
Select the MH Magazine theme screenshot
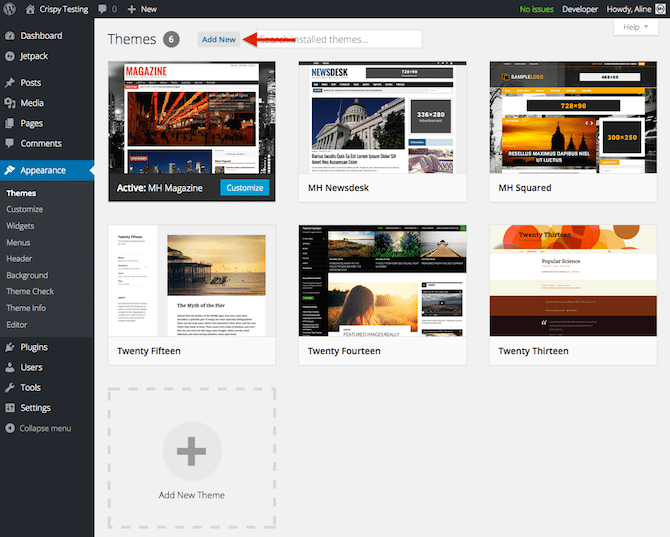click(x=192, y=117)
